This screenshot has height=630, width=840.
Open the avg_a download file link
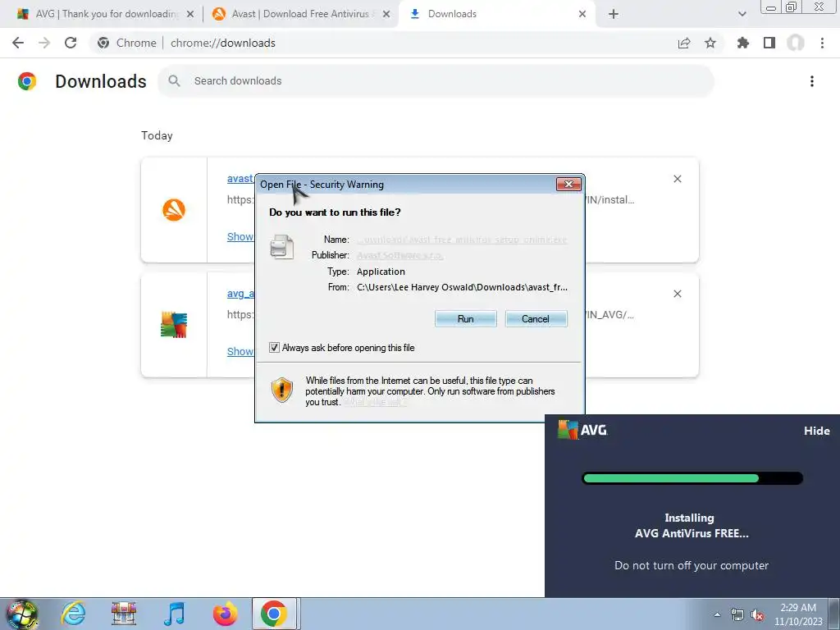pos(240,294)
